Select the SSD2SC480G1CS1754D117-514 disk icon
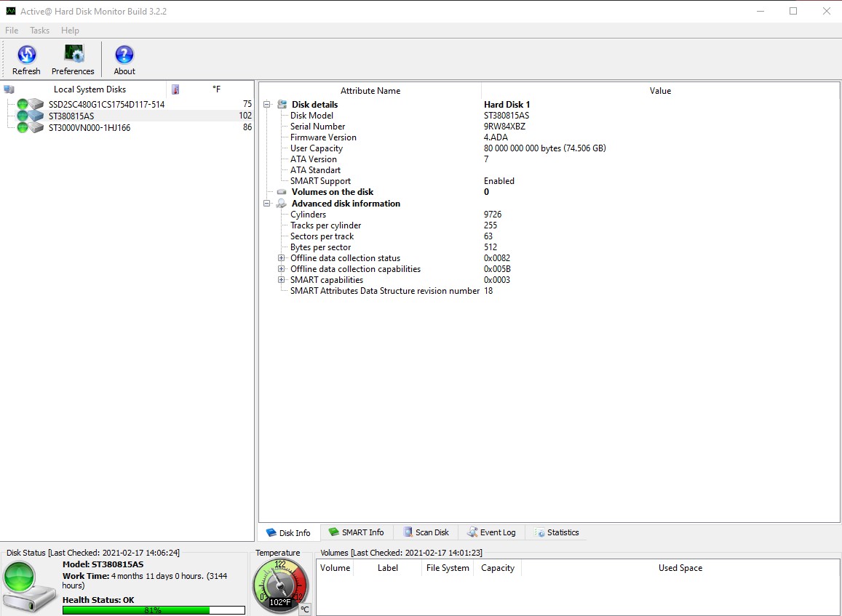 click(31, 105)
